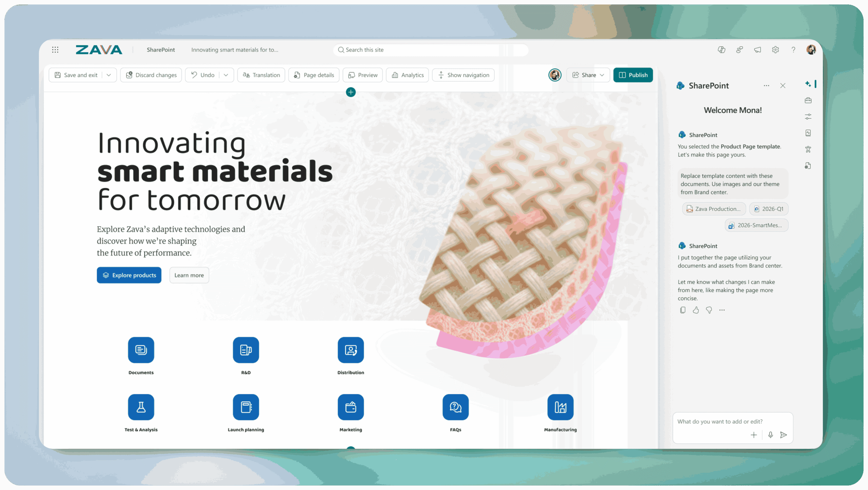The height and width of the screenshot is (490, 868).
Task: Click the Copilot icon in the header
Action: (x=721, y=50)
